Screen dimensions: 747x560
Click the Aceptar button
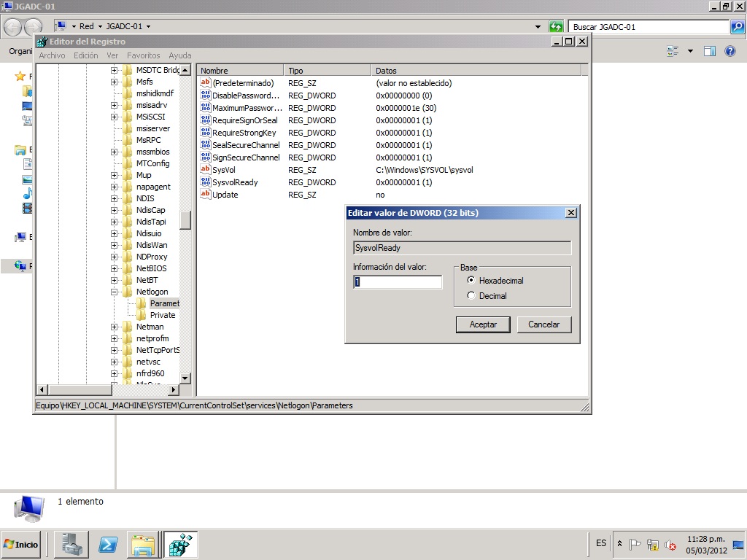[483, 324]
